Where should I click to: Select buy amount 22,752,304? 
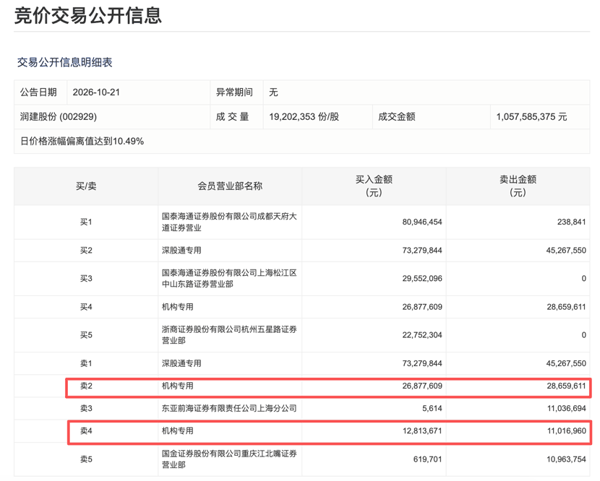coord(422,335)
